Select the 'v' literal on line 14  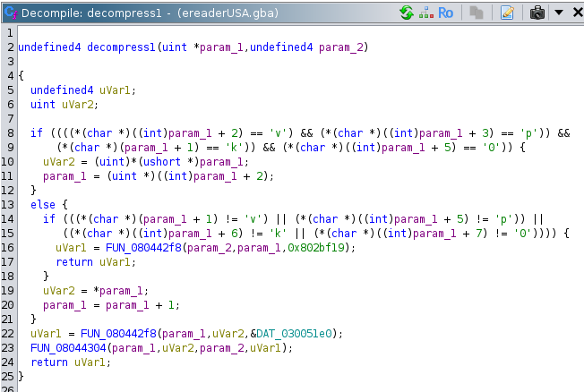(x=252, y=219)
